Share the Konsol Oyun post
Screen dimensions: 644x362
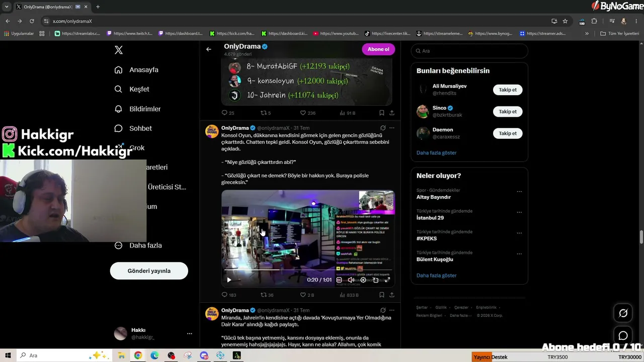392,295
